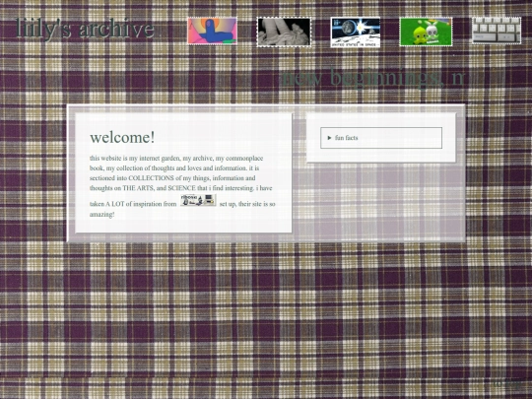Viewport: 532px width, 399px height.
Task: Click the welcome! heading
Action: coord(122,137)
